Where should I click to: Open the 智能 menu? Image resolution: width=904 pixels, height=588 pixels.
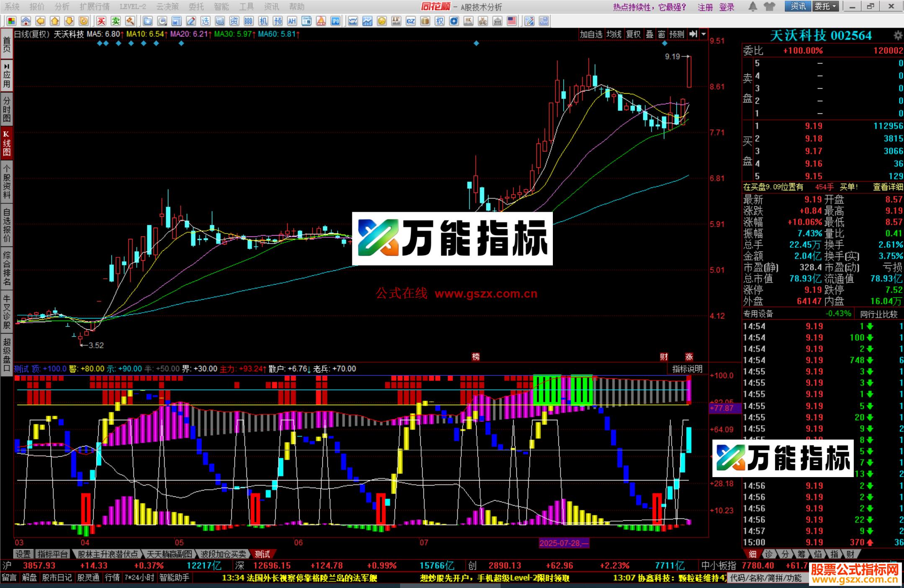point(221,7)
